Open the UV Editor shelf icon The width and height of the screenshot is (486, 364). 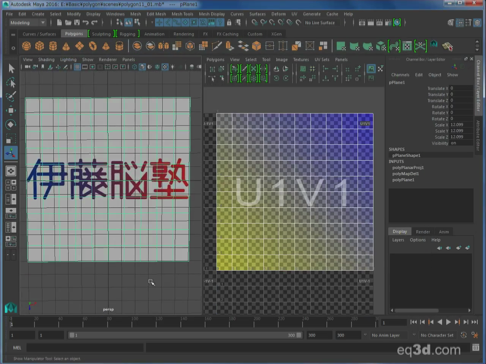click(407, 46)
